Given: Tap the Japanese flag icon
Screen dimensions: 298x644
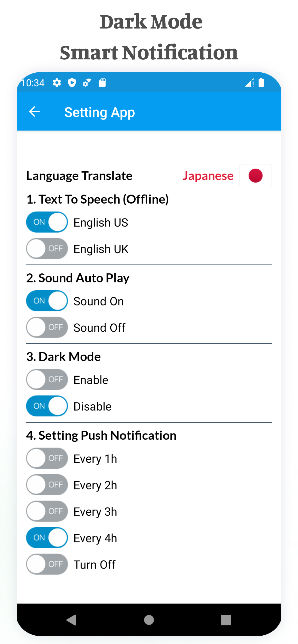Looking at the screenshot, I should (x=255, y=176).
